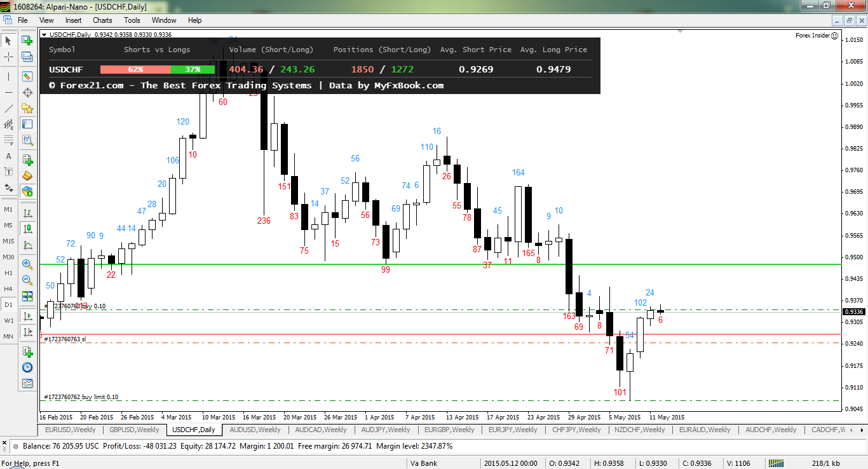Select the Cursor arrow tool
The height and width of the screenshot is (469, 868).
[x=8, y=41]
